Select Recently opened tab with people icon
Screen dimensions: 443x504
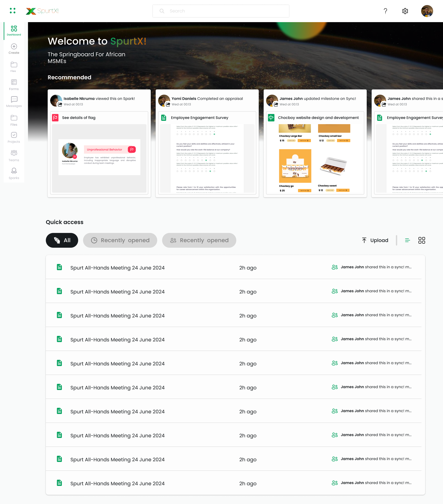199,240
